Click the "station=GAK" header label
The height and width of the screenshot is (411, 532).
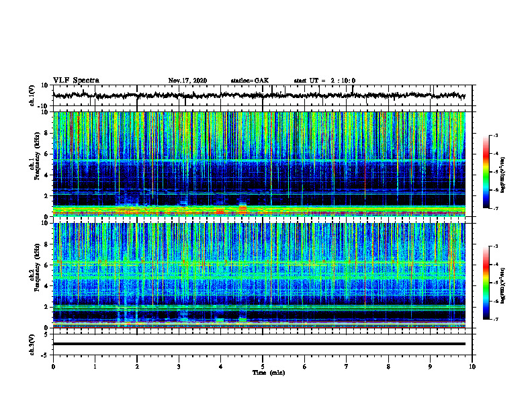(x=250, y=81)
